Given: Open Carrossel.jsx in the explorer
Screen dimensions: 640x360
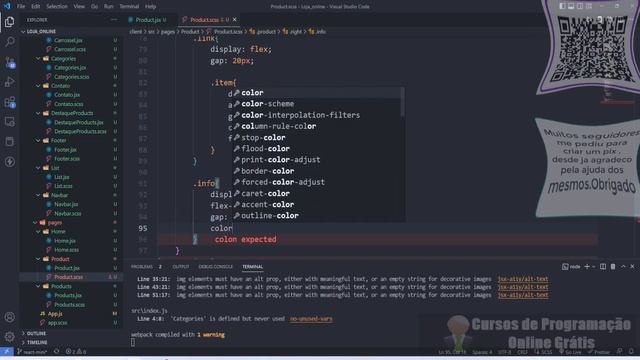Looking at the screenshot, I should [x=68, y=40].
